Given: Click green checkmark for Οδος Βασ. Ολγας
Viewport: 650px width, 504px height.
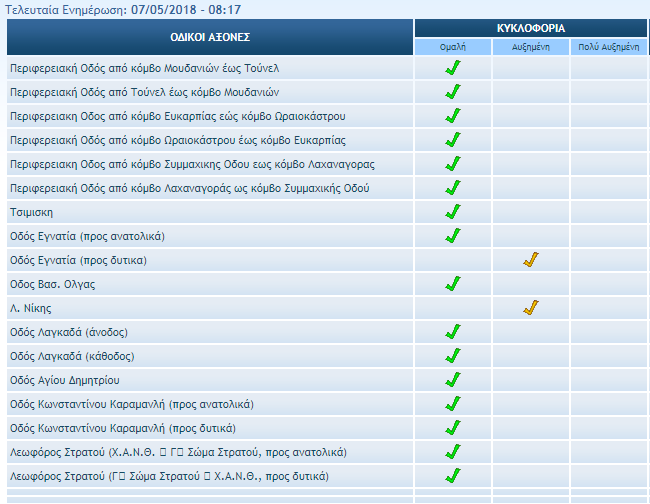Looking at the screenshot, I should (x=452, y=284).
